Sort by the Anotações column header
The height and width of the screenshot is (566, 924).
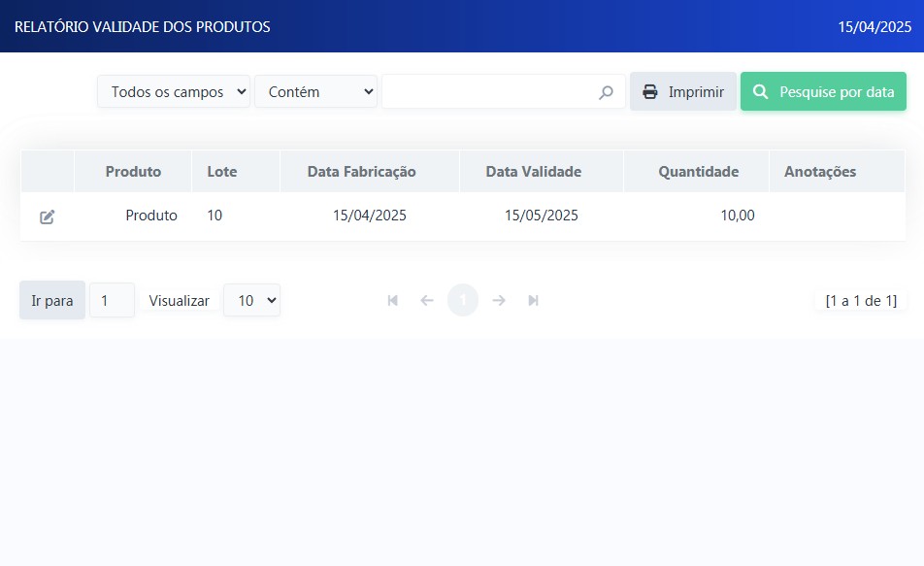pos(820,172)
